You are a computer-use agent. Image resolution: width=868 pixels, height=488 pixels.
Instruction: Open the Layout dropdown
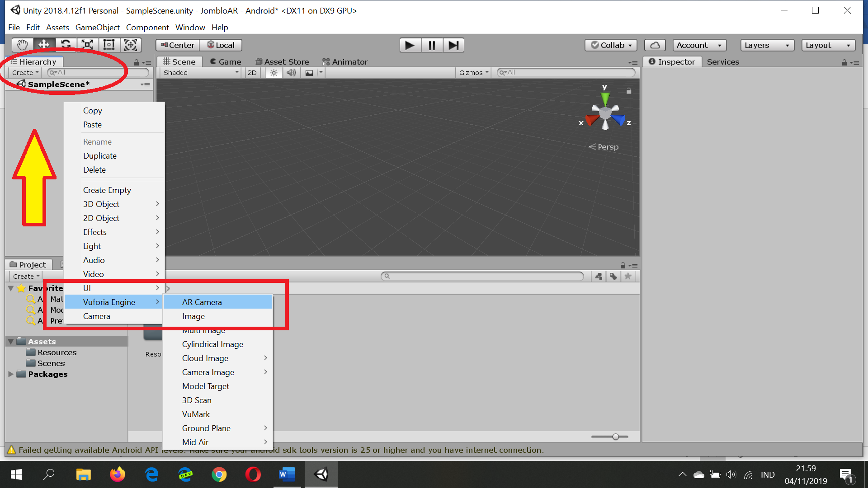[829, 45]
